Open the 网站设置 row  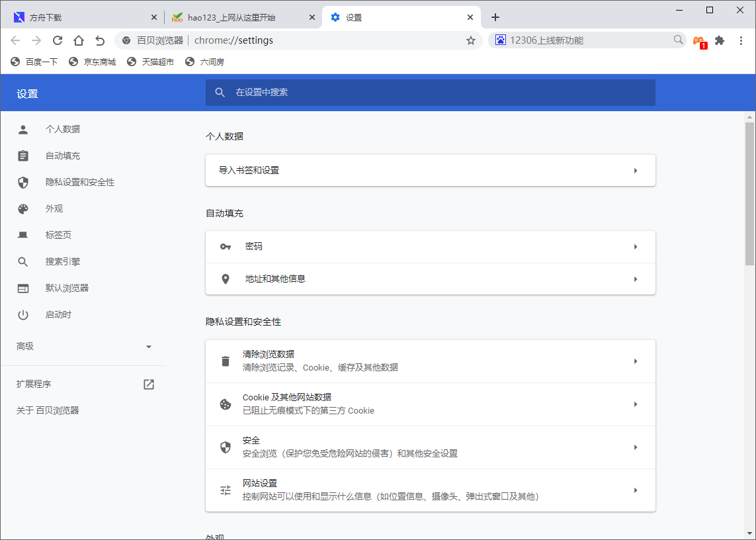[x=430, y=490]
